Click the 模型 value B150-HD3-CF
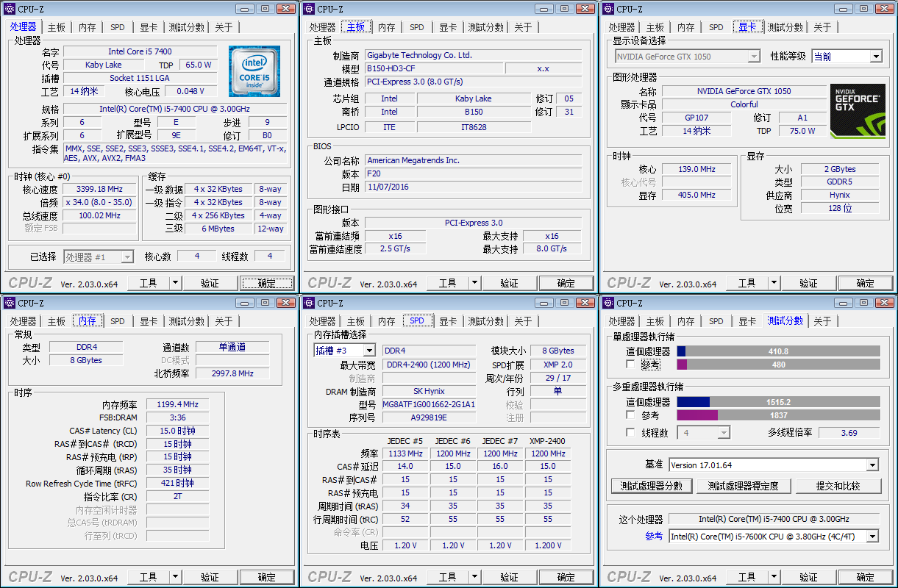 (434, 68)
